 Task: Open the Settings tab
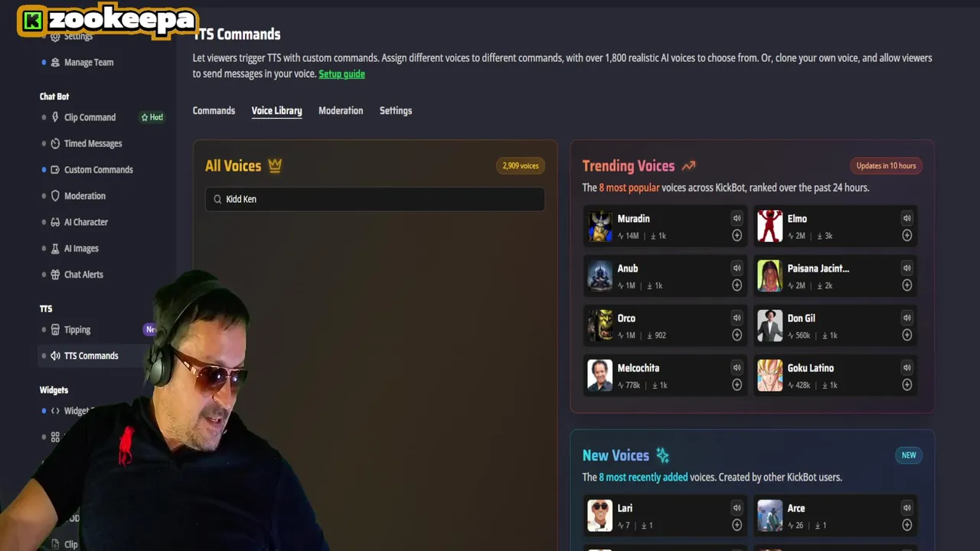[x=396, y=110]
